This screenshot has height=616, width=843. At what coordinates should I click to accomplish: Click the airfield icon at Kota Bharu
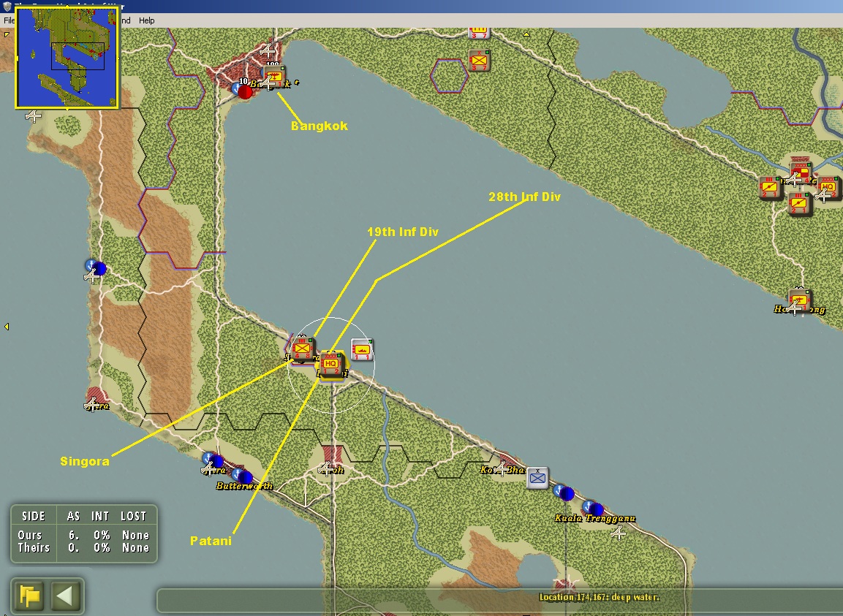coord(502,469)
